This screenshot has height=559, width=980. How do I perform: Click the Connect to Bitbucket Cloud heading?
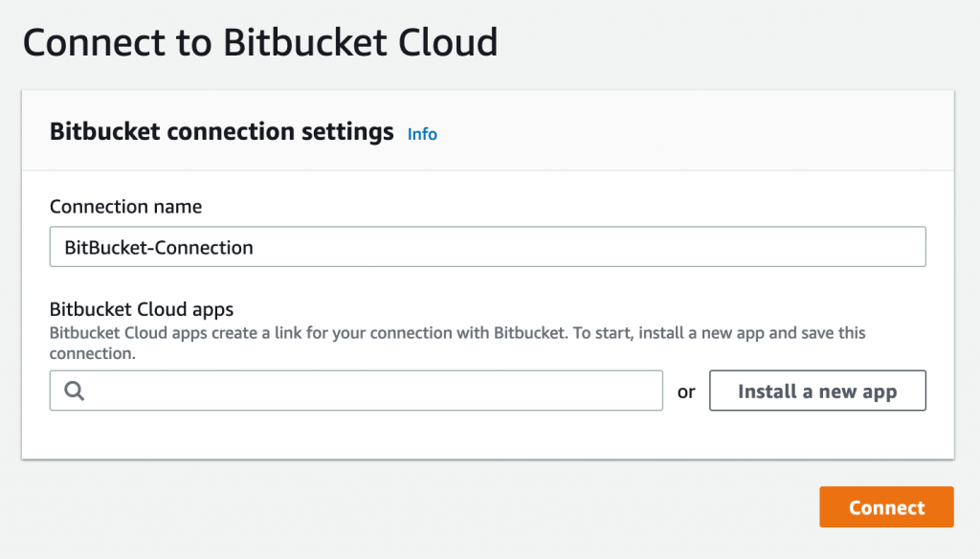[260, 42]
